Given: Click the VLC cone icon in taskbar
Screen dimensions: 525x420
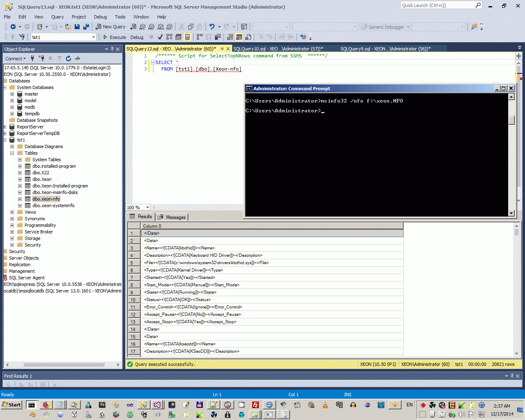Looking at the screenshot, I should tap(325, 405).
